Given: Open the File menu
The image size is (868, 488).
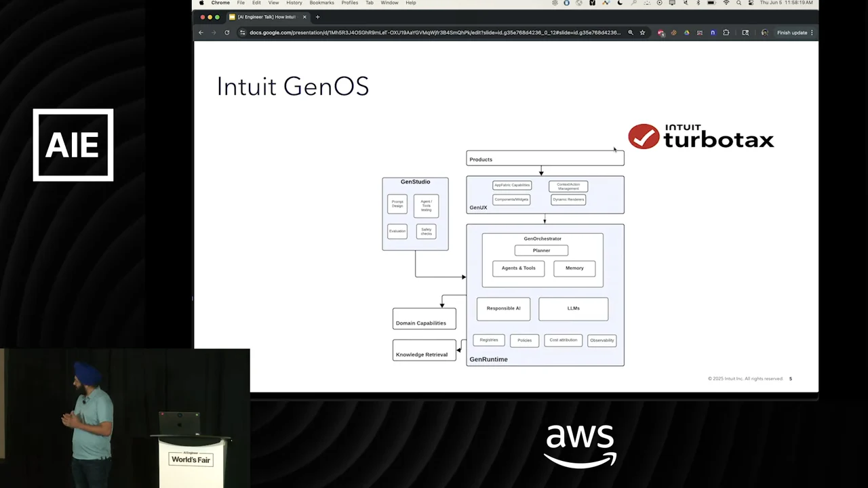Looking at the screenshot, I should (x=241, y=3).
